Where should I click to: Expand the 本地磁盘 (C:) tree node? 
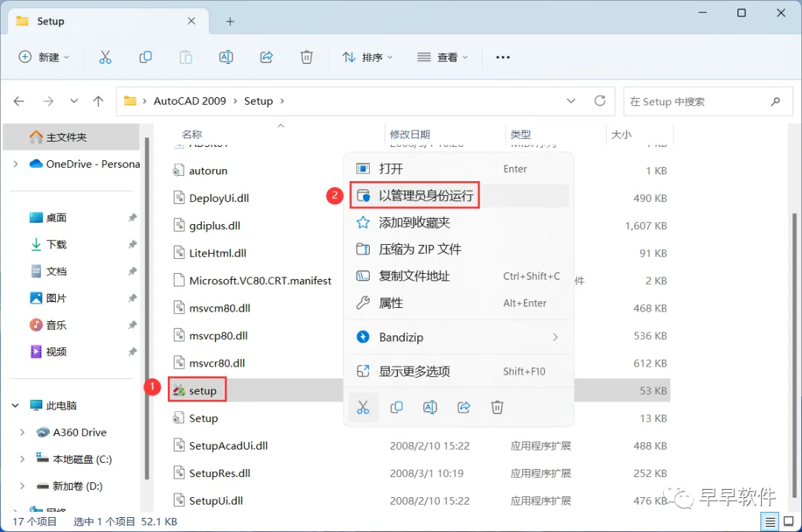point(22,459)
